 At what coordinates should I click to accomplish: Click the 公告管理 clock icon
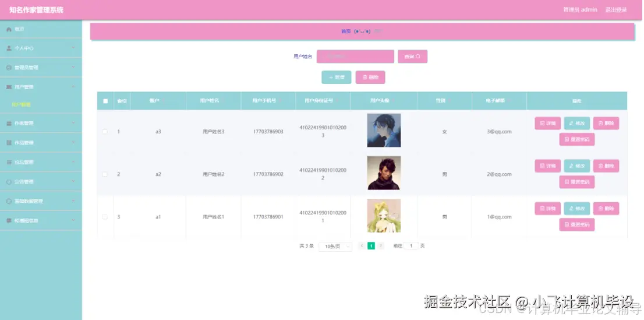pos(9,182)
